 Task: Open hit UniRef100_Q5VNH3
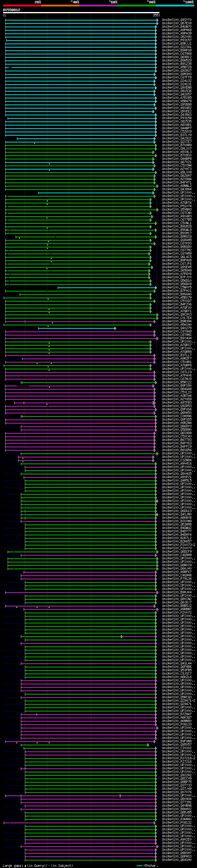pos(176,210)
